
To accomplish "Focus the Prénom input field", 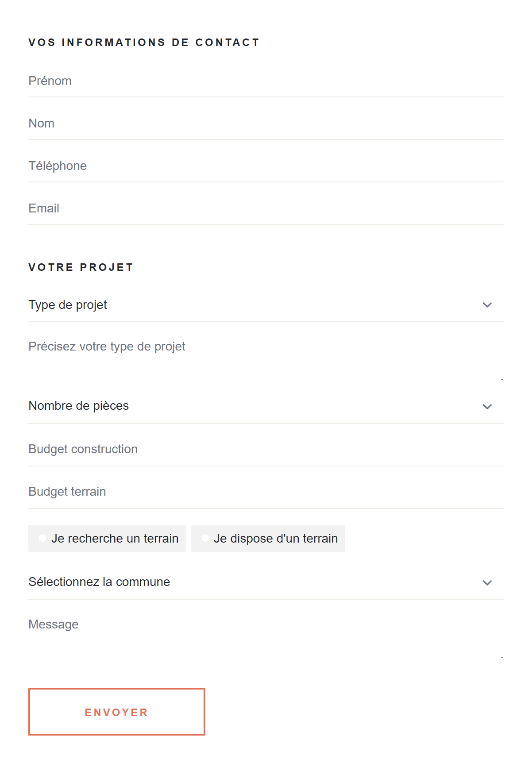I will [x=266, y=81].
